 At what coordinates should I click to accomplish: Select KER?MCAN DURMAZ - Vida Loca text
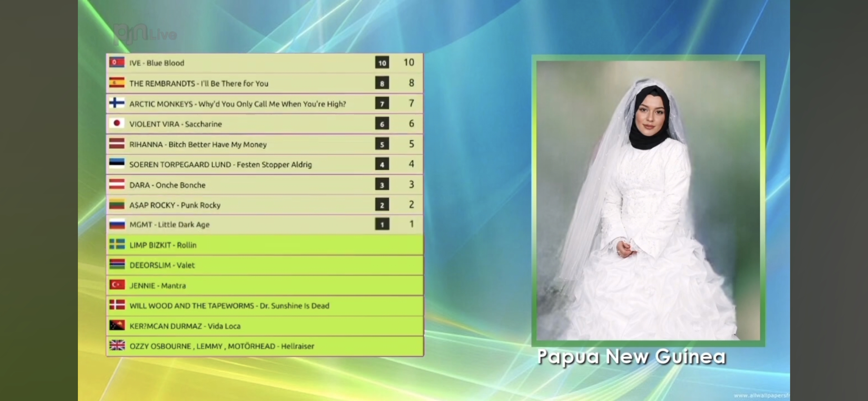click(185, 326)
